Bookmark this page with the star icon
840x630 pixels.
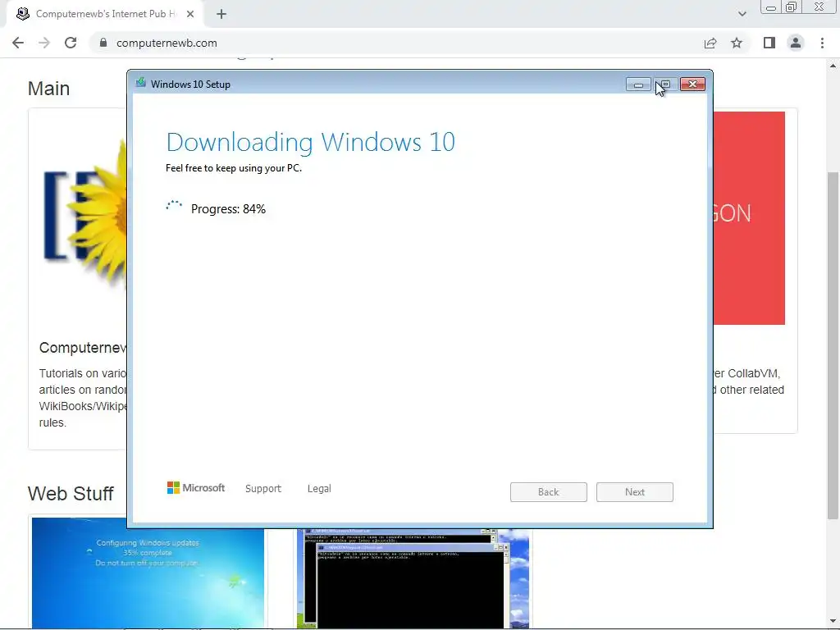737,43
